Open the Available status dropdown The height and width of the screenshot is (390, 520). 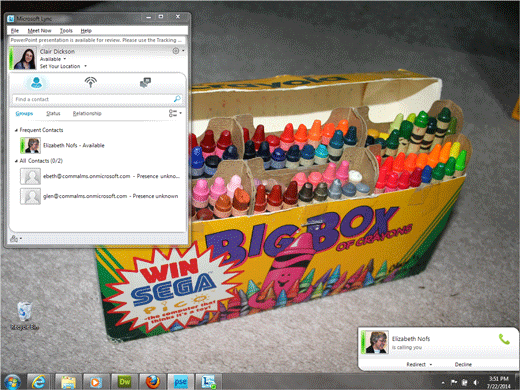tap(65, 59)
